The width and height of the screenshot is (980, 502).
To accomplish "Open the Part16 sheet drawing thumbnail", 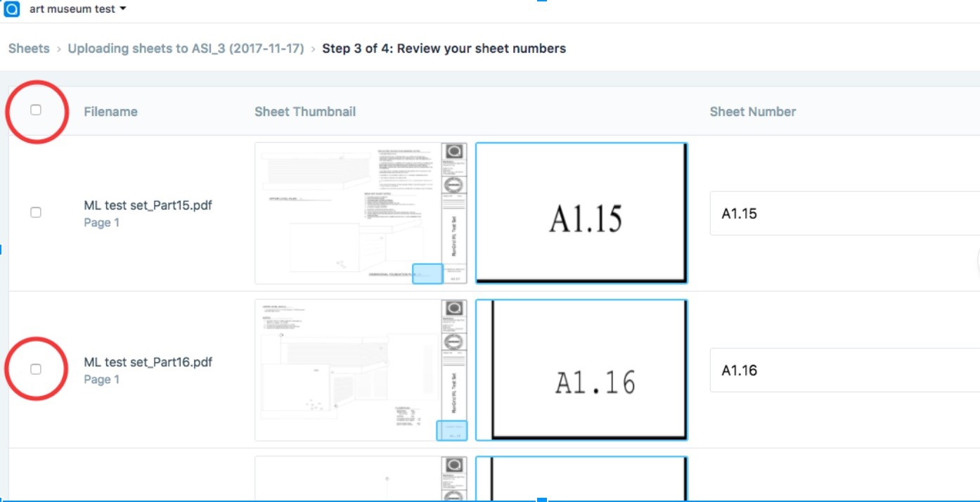I will [x=361, y=370].
